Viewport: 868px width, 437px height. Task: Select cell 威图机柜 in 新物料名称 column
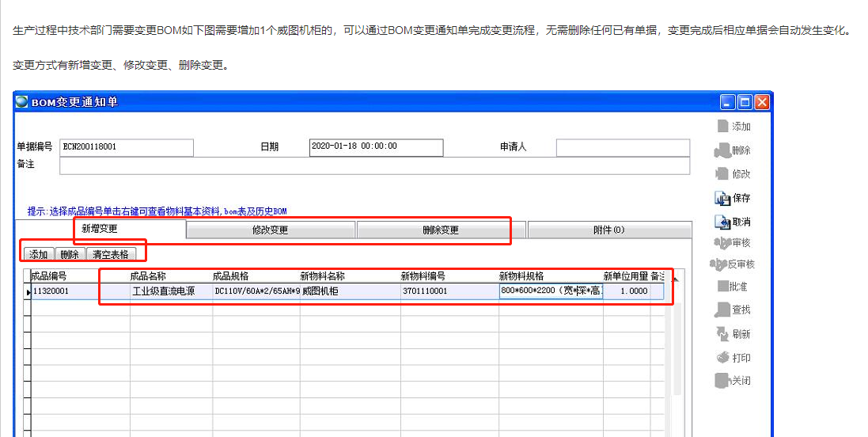pyautogui.click(x=351, y=291)
